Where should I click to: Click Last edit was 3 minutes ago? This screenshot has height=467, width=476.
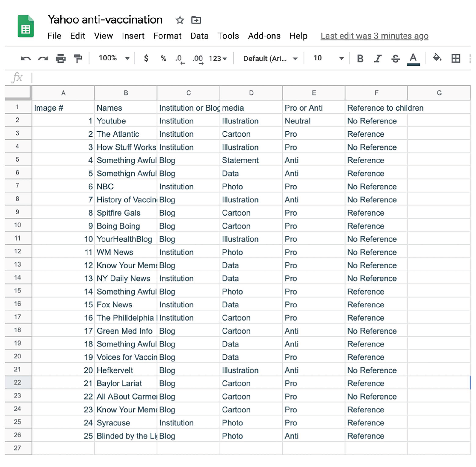(x=374, y=36)
